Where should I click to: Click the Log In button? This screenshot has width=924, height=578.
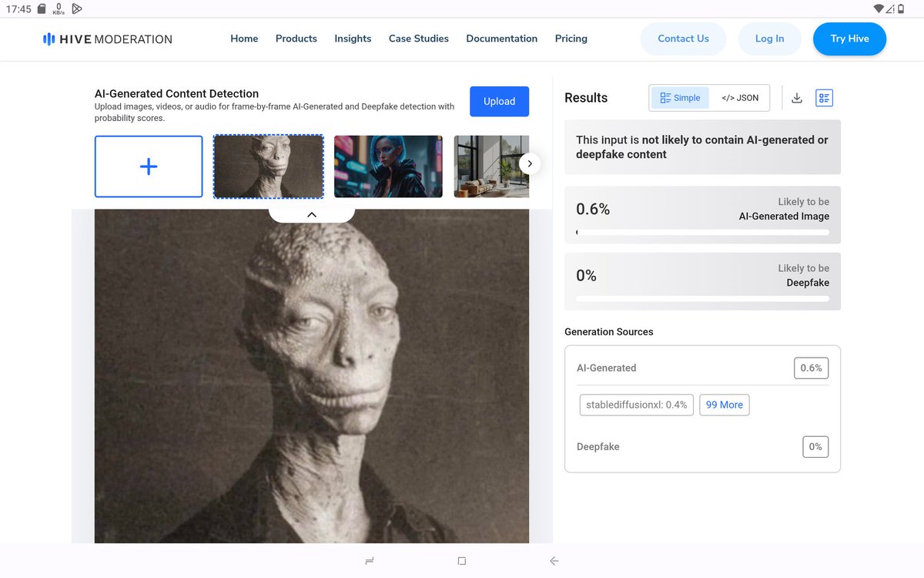[x=769, y=39]
